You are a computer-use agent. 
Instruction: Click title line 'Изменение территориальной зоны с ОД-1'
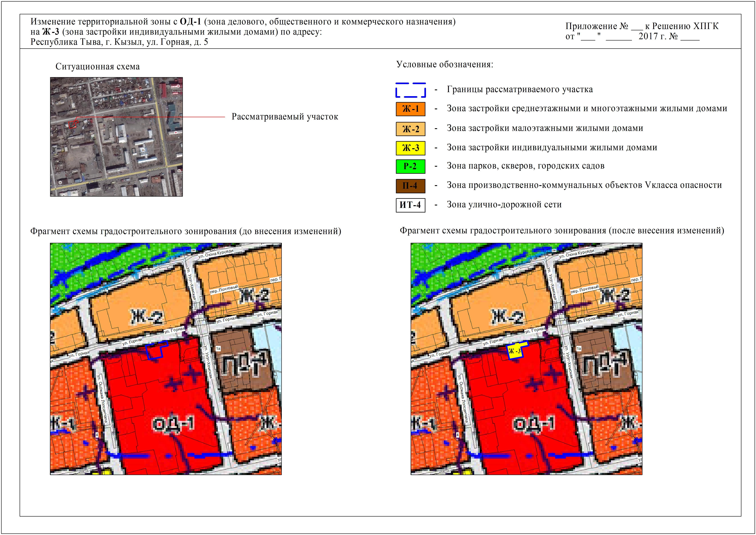tap(243, 22)
